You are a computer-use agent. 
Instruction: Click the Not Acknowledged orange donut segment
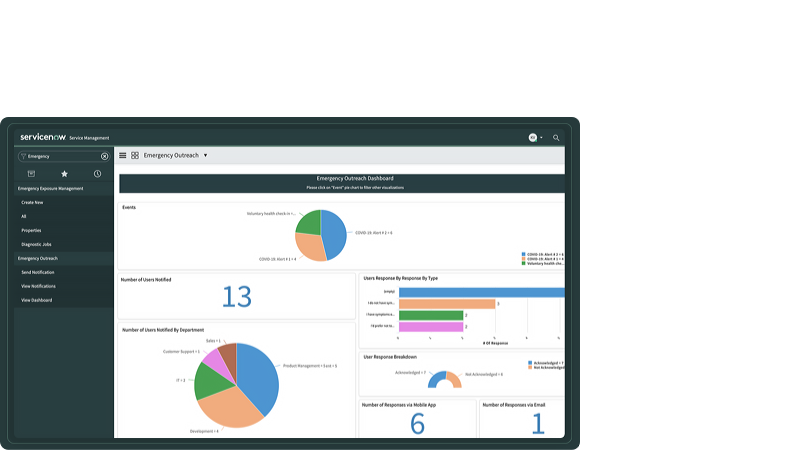[455, 380]
